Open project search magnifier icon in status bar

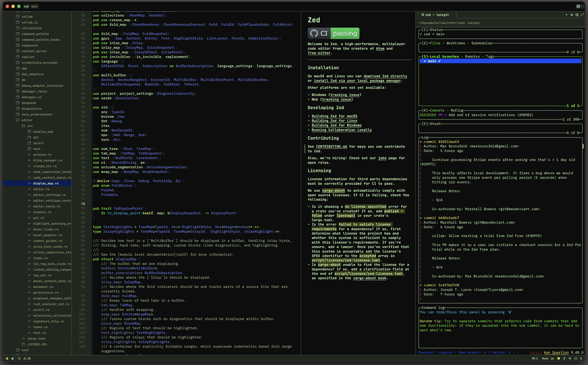[19, 359]
